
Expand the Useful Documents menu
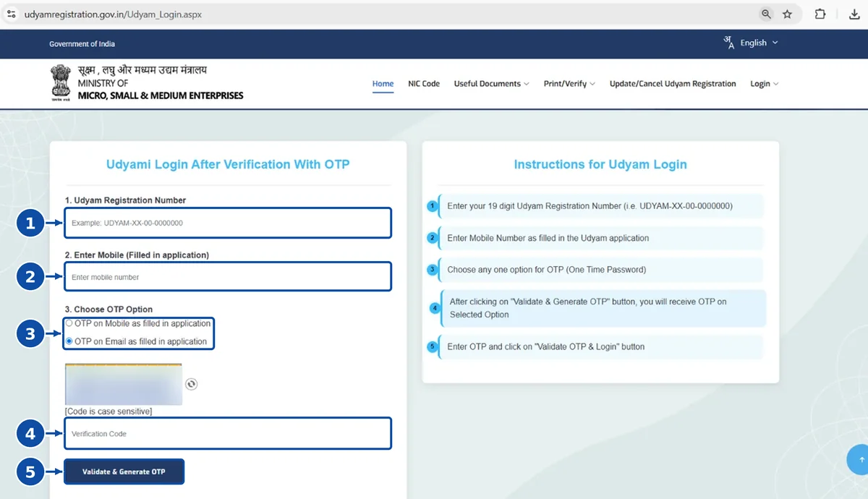pos(491,84)
